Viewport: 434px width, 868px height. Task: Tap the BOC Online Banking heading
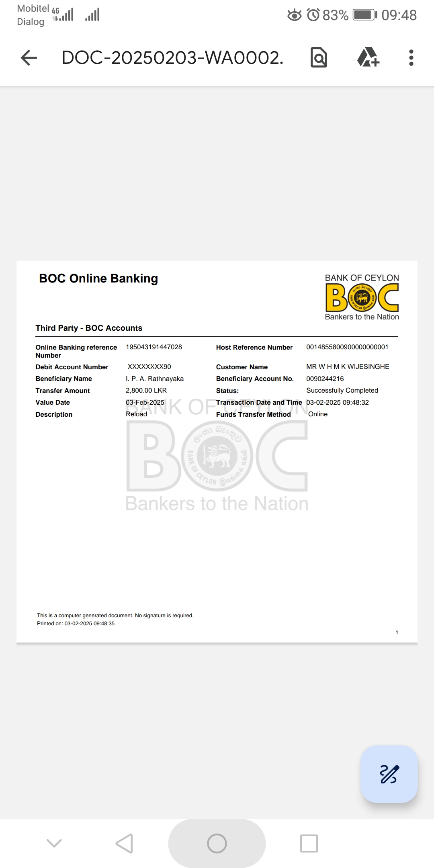click(x=98, y=278)
